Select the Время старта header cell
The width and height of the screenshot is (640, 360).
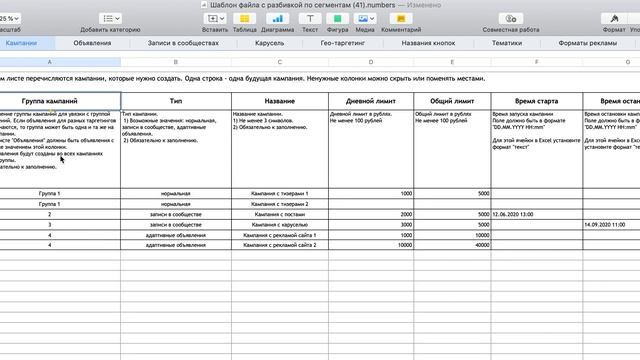(537, 101)
